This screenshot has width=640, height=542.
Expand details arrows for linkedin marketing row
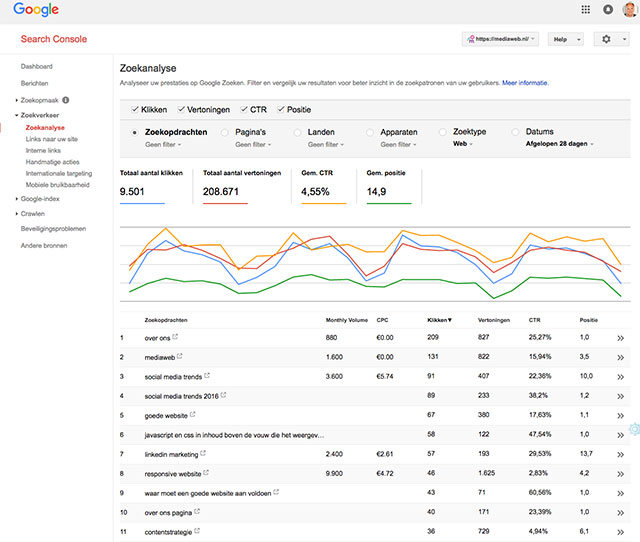pos(620,455)
